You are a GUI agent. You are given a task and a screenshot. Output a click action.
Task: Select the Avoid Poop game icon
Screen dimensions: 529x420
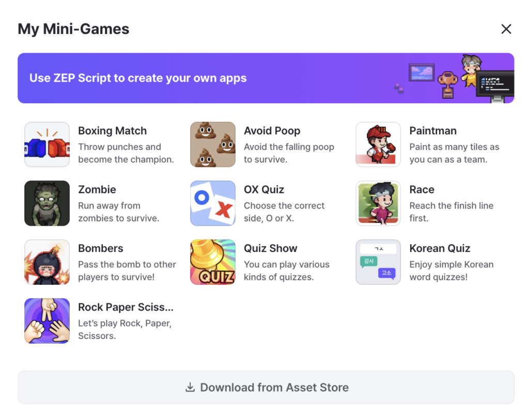click(212, 144)
